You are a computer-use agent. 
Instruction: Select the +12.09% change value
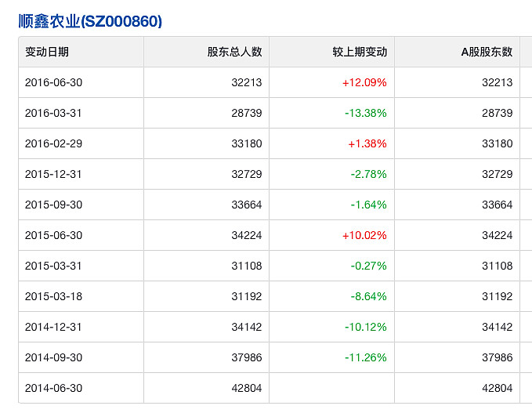[364, 82]
